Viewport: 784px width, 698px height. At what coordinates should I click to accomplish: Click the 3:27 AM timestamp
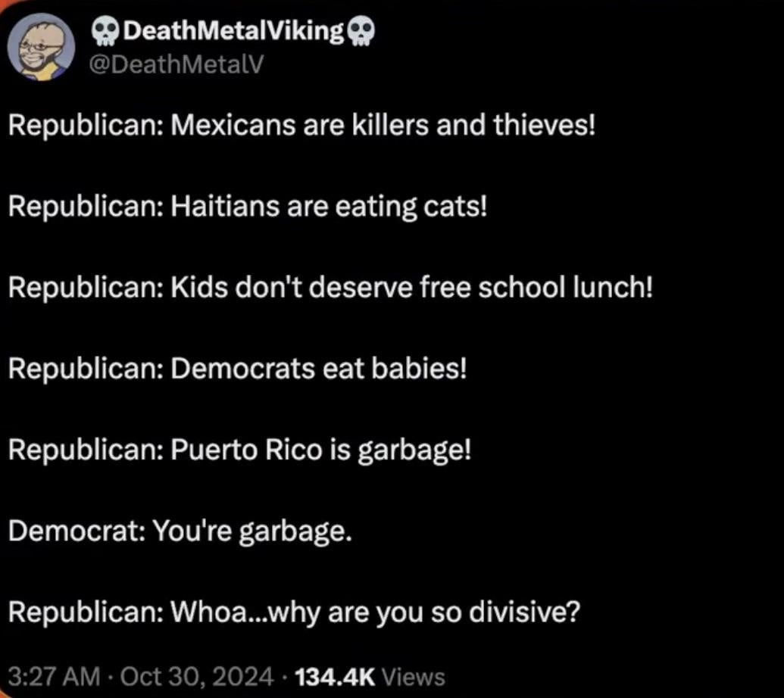coord(55,677)
